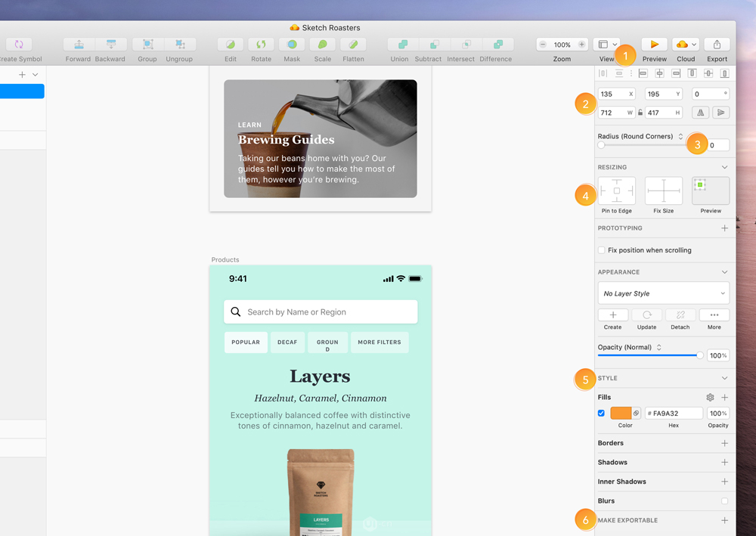
Task: Open Opacity (Normal) blend mode stepper
Action: point(658,347)
